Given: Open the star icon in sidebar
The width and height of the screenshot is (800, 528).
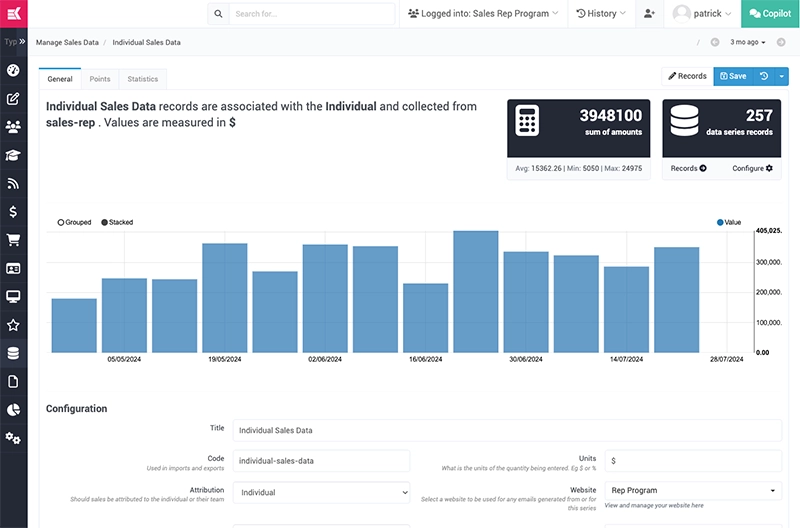Looking at the screenshot, I should pos(13,325).
